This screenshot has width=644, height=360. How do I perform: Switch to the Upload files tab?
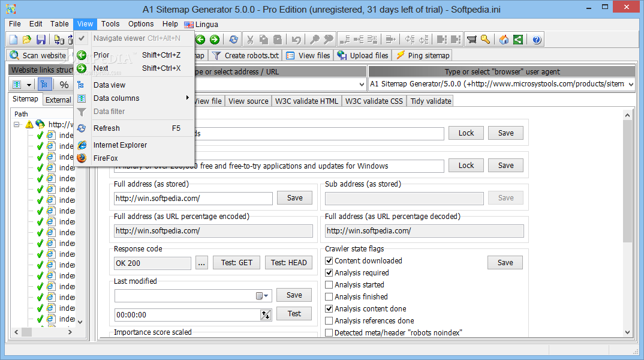pyautogui.click(x=363, y=55)
